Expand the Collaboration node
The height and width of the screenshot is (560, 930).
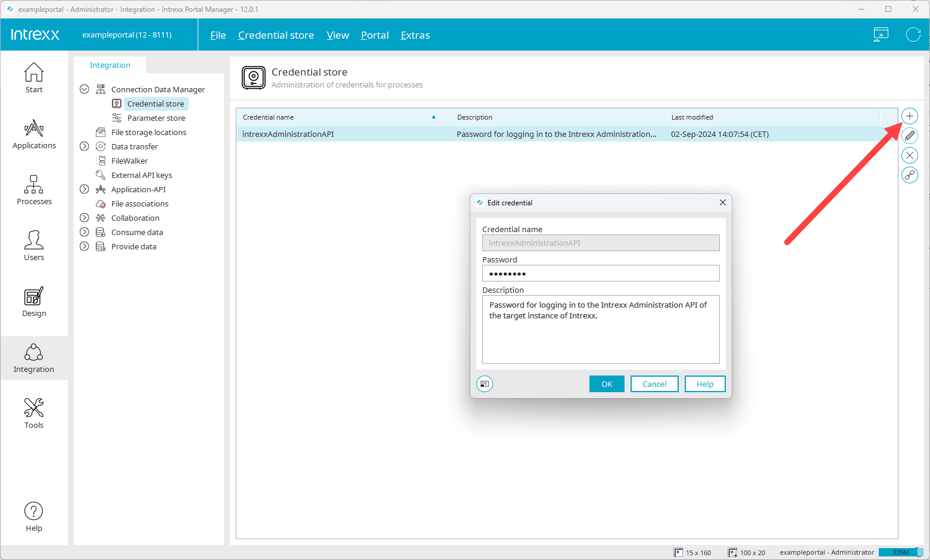pos(85,218)
